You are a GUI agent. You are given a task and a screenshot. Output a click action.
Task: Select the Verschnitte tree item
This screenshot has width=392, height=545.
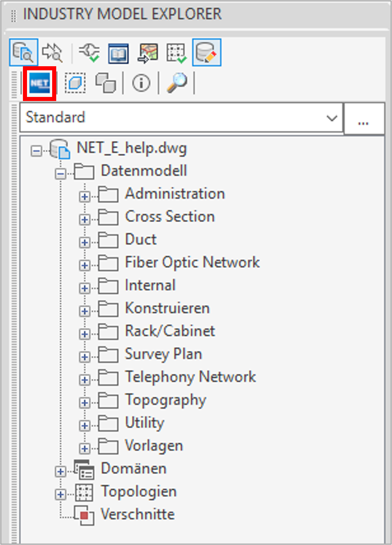pos(138,514)
